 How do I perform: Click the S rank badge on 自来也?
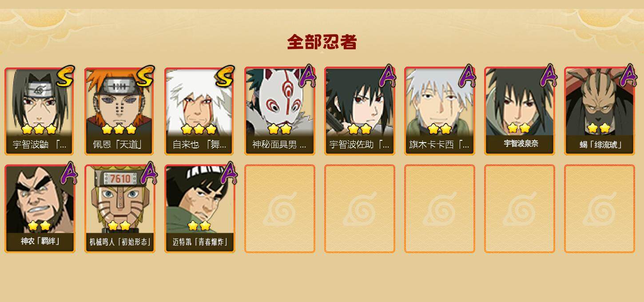(224, 76)
